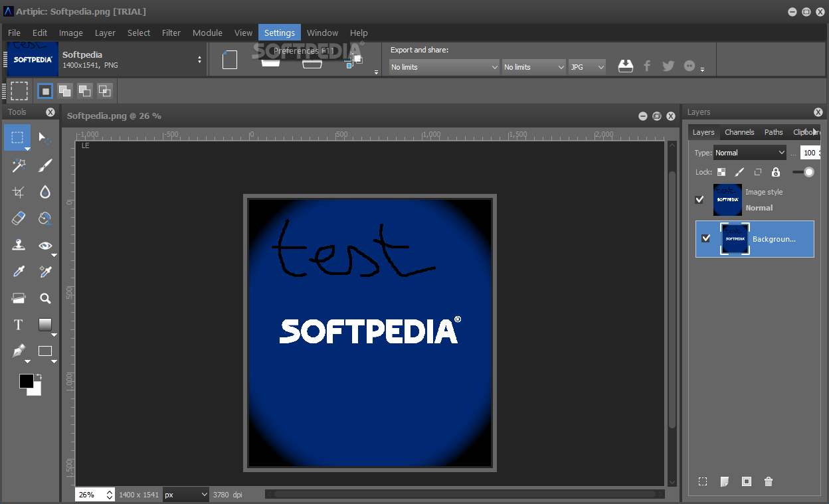829x504 pixels.
Task: Click the white background color swatch
Action: click(36, 390)
